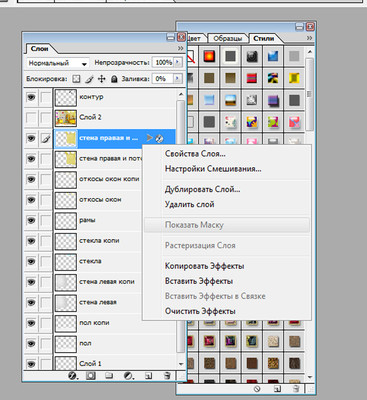
Task: Create a new layer in Layers panel
Action: pyautogui.click(x=148, y=376)
